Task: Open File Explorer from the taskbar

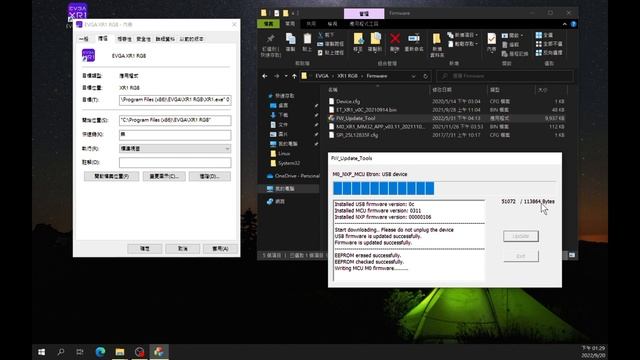Action: (x=120, y=351)
